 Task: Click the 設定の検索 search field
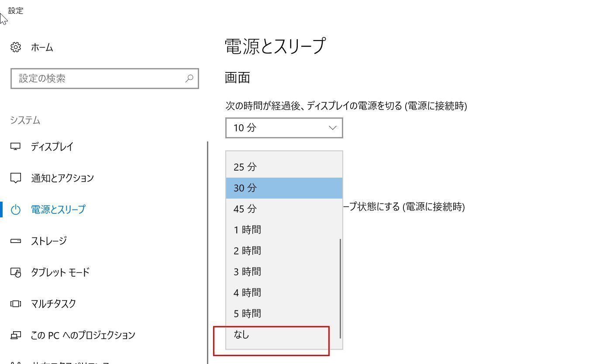(x=98, y=79)
